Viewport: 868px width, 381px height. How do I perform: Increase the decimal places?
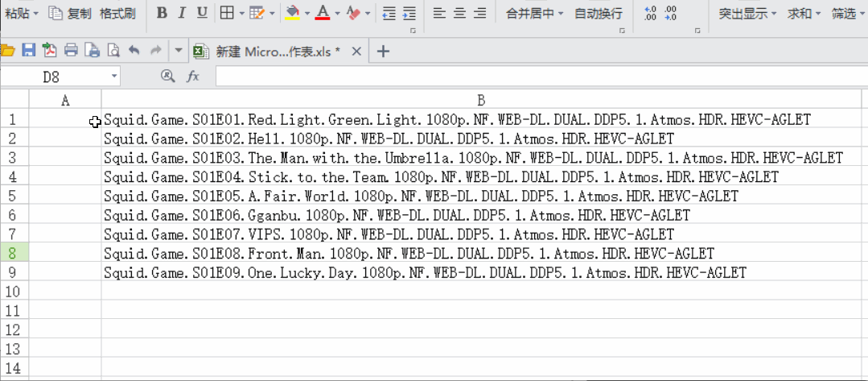[x=651, y=14]
